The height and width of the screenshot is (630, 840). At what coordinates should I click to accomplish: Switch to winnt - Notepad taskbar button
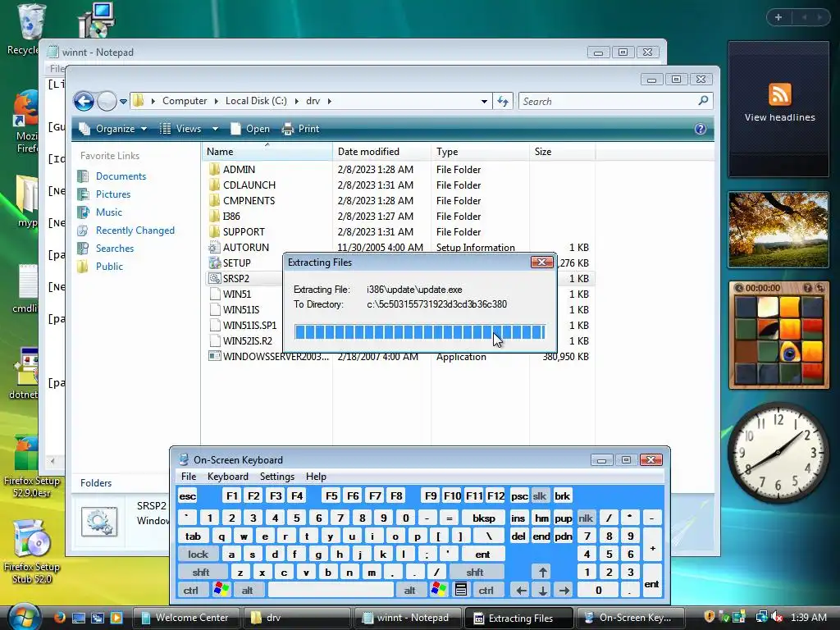click(x=407, y=618)
